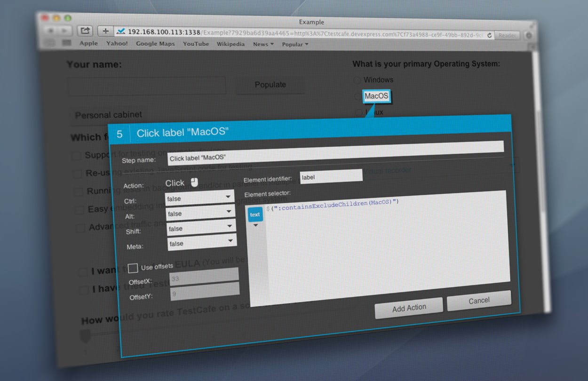
Task: Click the mouse icon beside the Click action
Action: coord(194,182)
